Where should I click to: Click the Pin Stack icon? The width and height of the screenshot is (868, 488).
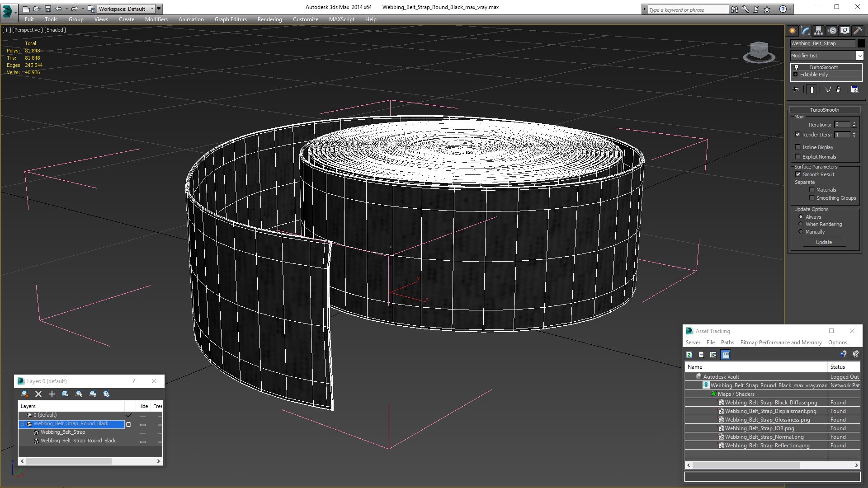797,89
